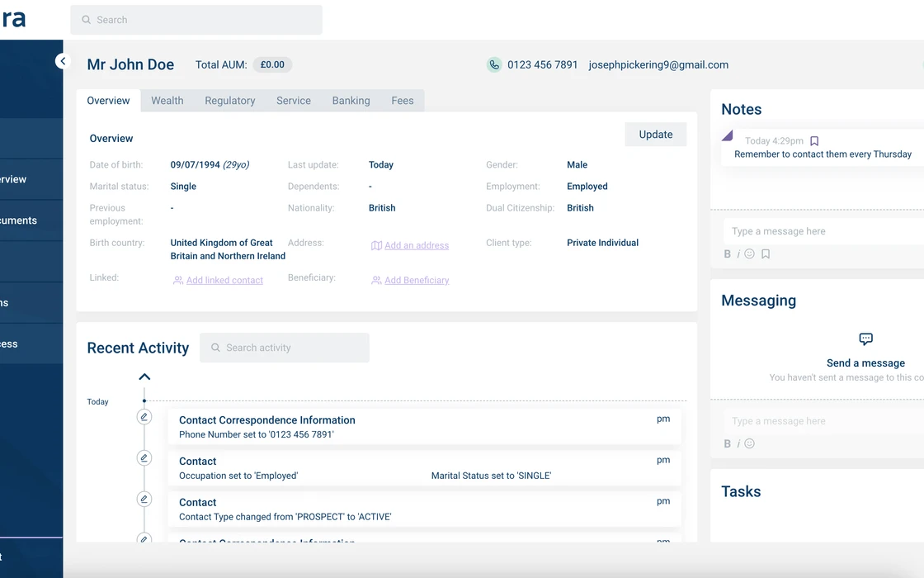924x578 pixels.
Task: Click the Today date label in timeline
Action: click(98, 402)
